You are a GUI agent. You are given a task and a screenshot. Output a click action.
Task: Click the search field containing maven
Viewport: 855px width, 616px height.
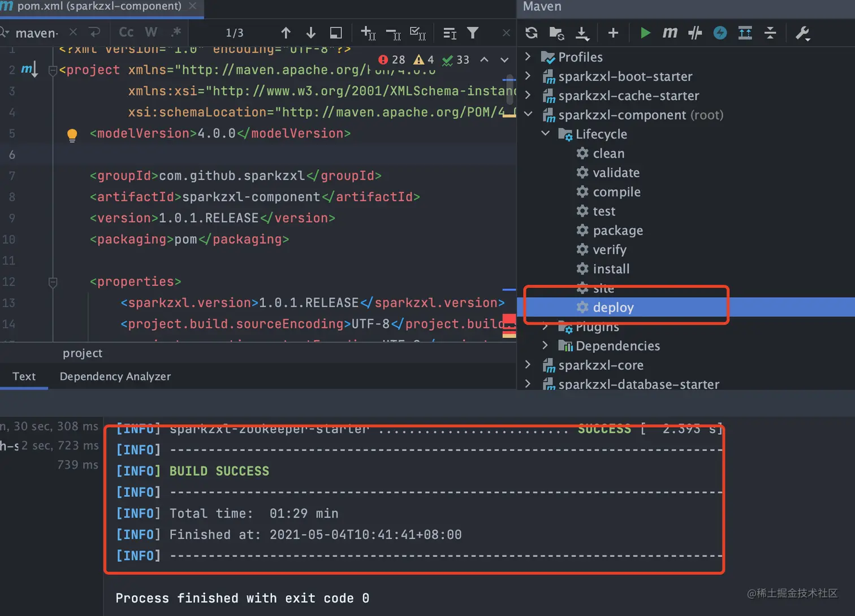37,33
